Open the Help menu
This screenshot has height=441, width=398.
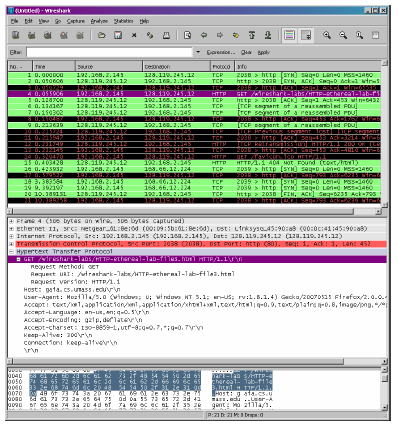[144, 21]
